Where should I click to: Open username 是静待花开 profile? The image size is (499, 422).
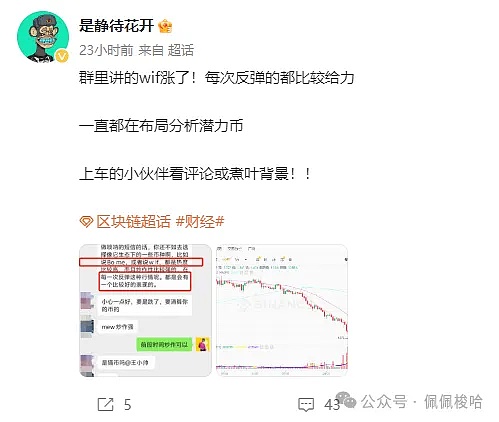[116, 26]
